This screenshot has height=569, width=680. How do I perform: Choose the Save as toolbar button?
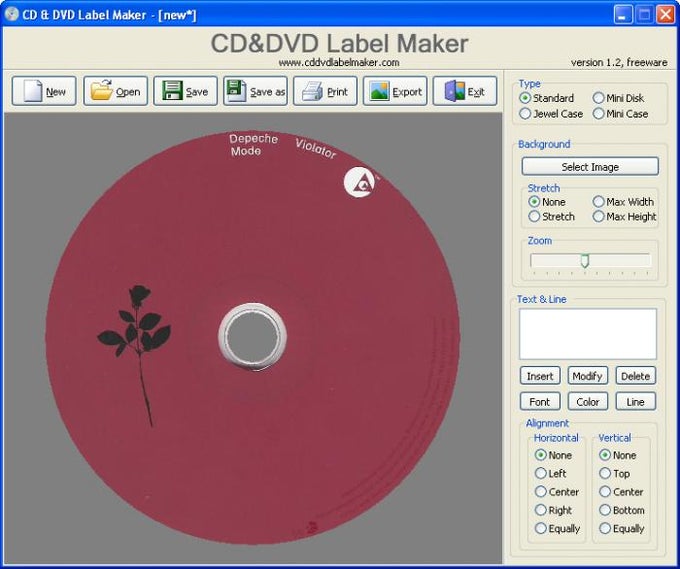[255, 91]
